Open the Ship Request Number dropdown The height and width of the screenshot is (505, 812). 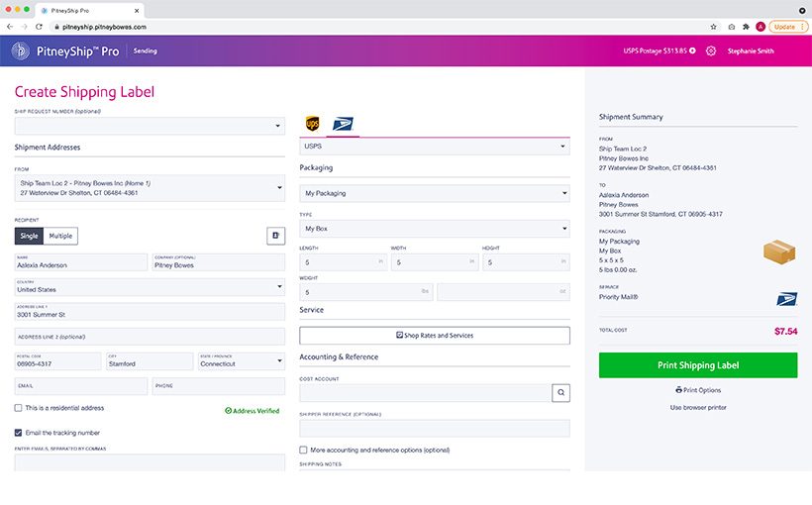point(150,126)
